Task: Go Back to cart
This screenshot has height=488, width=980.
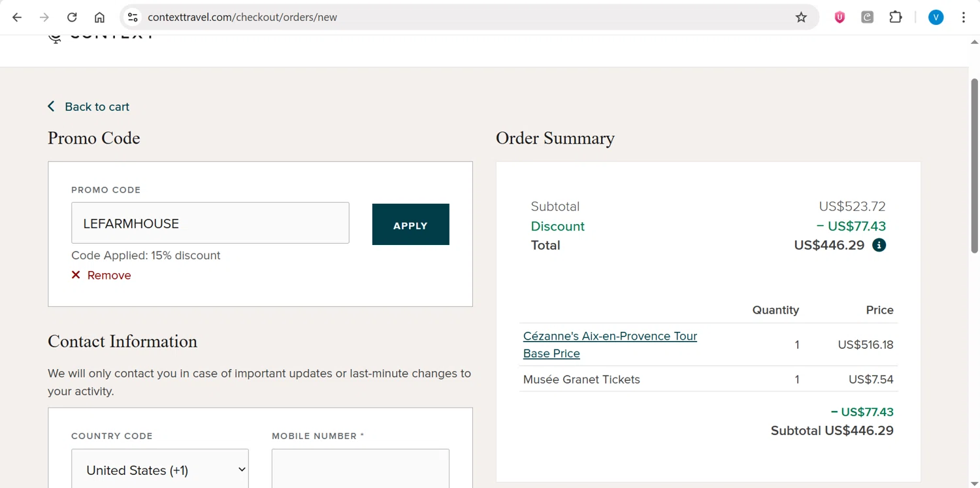Action: coord(97,106)
